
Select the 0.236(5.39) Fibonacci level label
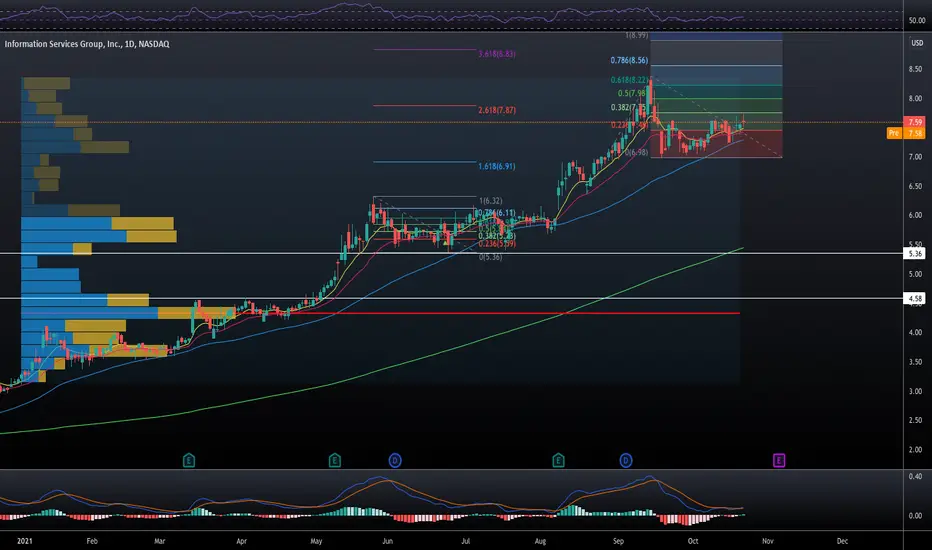pyautogui.click(x=497, y=244)
